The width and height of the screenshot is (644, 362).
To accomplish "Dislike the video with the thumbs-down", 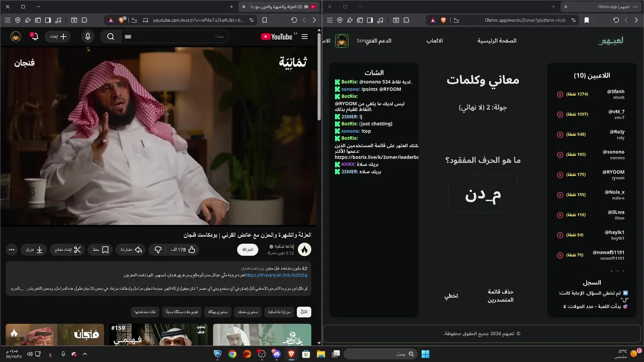I will pos(158,249).
